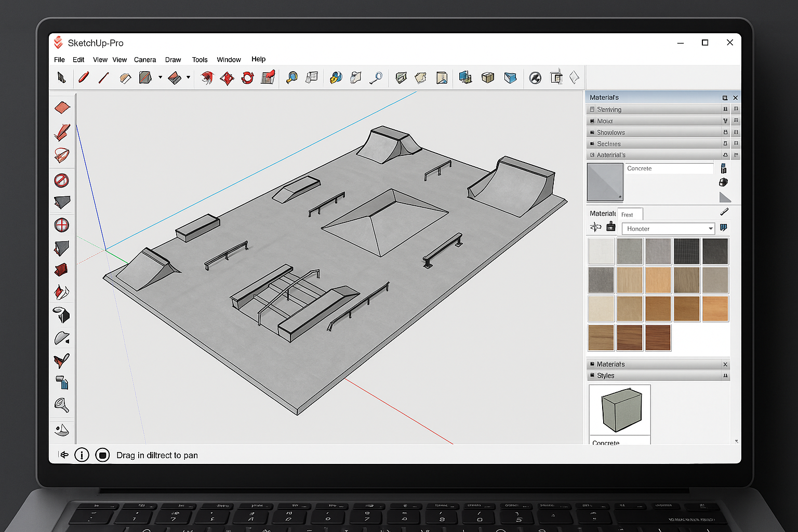This screenshot has width=798, height=532.
Task: Select the arrow Select tool in top toolbar
Action: (x=61, y=77)
